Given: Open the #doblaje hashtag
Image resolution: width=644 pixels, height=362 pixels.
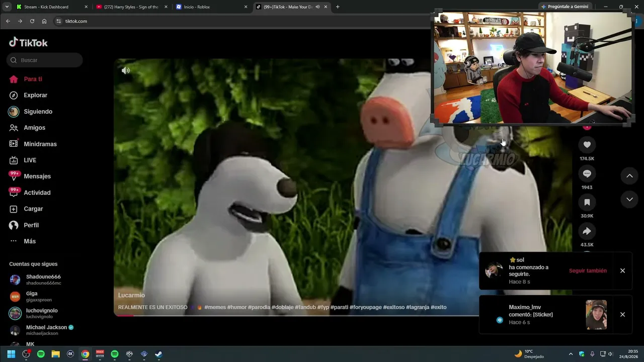Looking at the screenshot, I should pyautogui.click(x=282, y=307).
